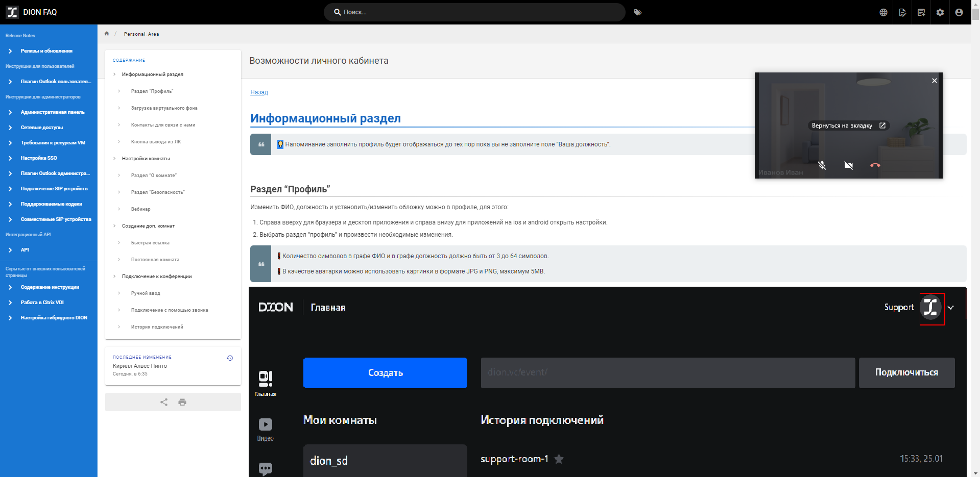
Task: Open Настройка гибридного DION sidebar item
Action: pyautogui.click(x=49, y=318)
